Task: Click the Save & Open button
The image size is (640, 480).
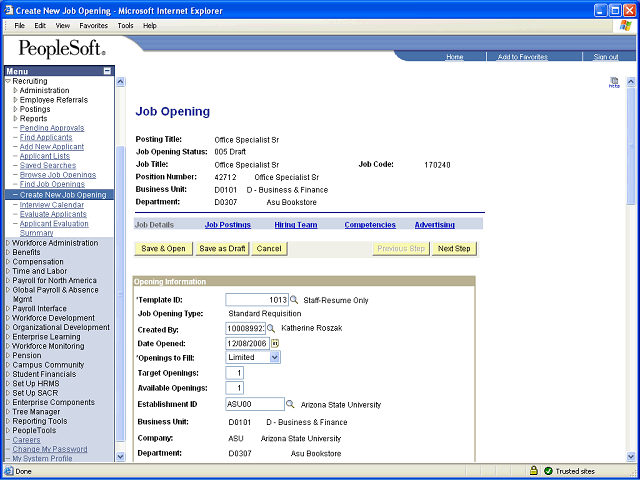Action: coord(163,249)
